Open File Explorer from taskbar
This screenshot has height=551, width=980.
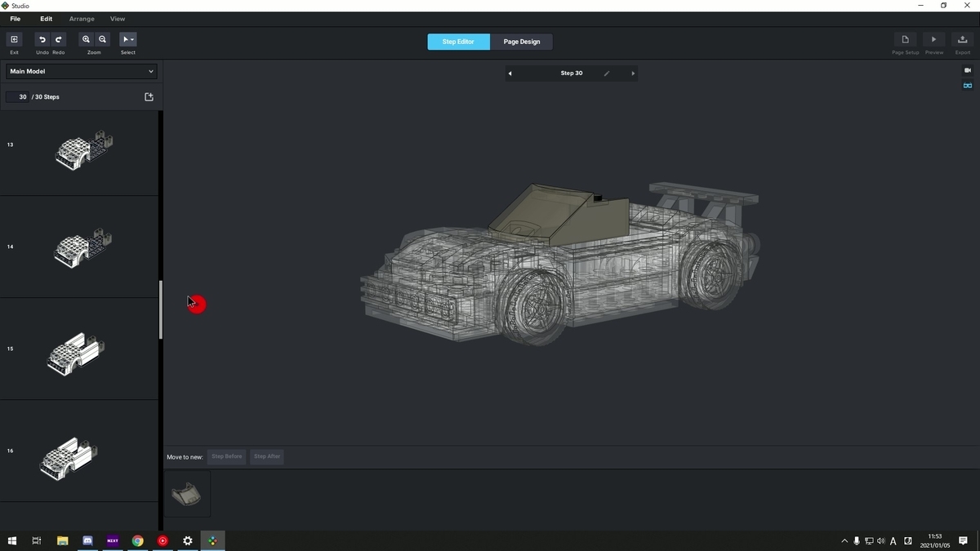pyautogui.click(x=62, y=540)
